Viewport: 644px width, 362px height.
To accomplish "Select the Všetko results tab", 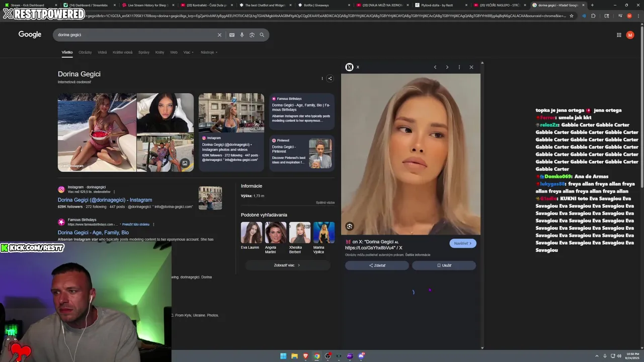I will point(67,52).
